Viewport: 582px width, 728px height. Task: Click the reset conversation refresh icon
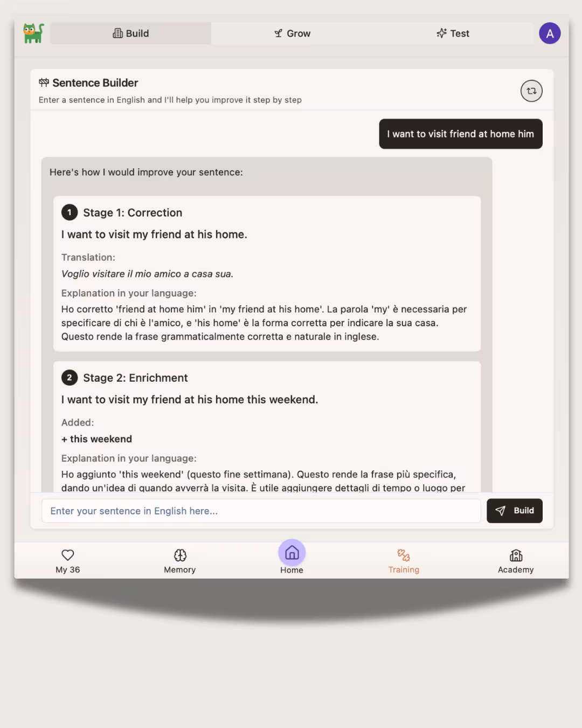tap(531, 91)
